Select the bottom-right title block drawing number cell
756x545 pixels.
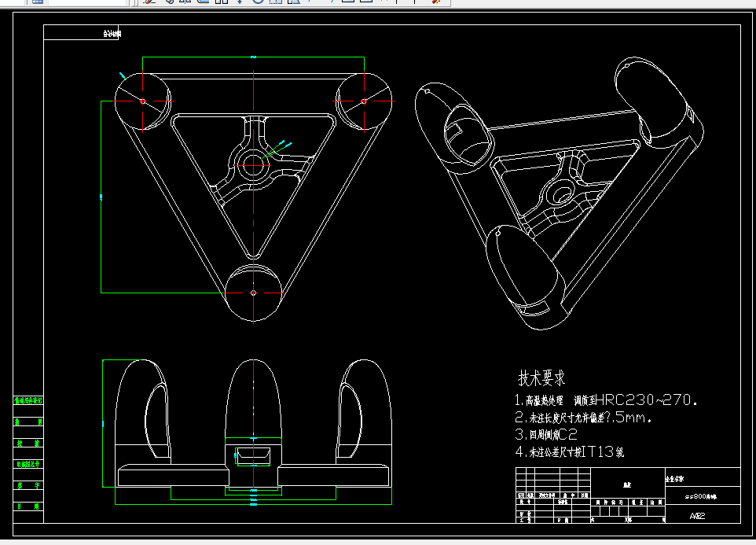[x=703, y=514]
